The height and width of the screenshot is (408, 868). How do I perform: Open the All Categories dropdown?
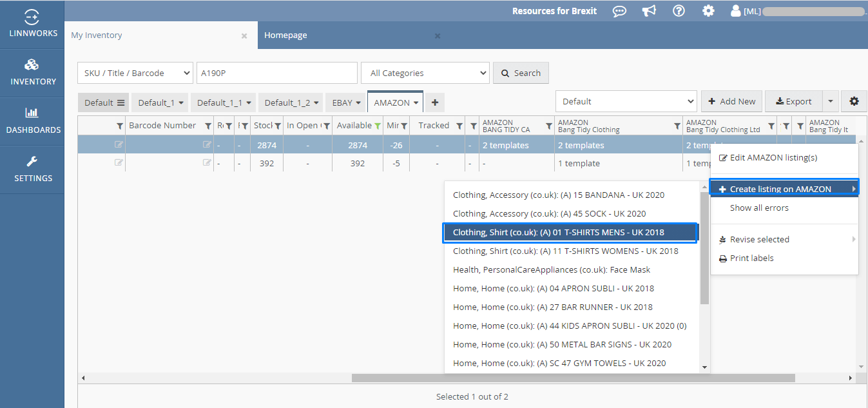click(x=425, y=73)
